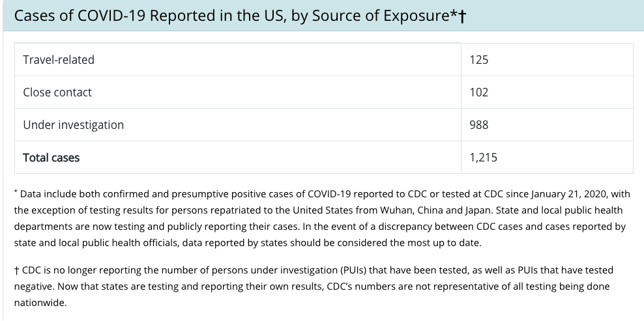Click the table heading about COVID-19 cases
644x321 pixels.
click(x=231, y=16)
